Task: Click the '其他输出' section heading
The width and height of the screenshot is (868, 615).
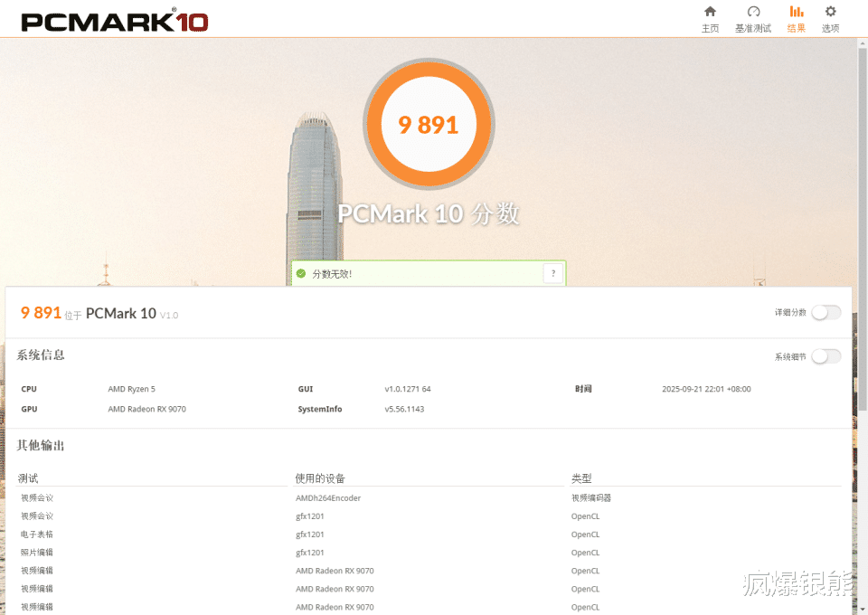Action: click(x=41, y=445)
